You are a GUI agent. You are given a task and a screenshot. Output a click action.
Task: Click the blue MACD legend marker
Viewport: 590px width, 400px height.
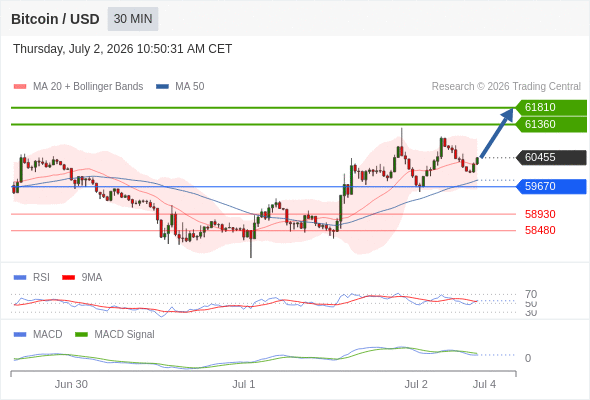20,335
